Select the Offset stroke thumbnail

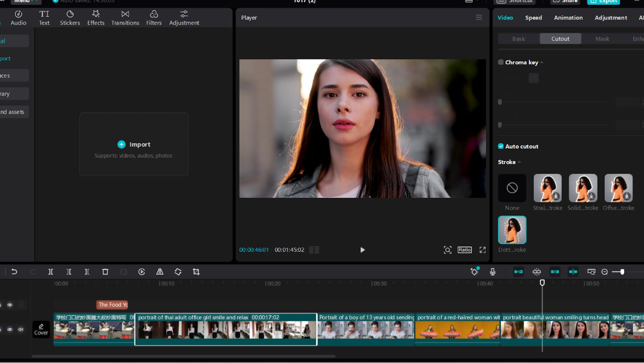[618, 188]
